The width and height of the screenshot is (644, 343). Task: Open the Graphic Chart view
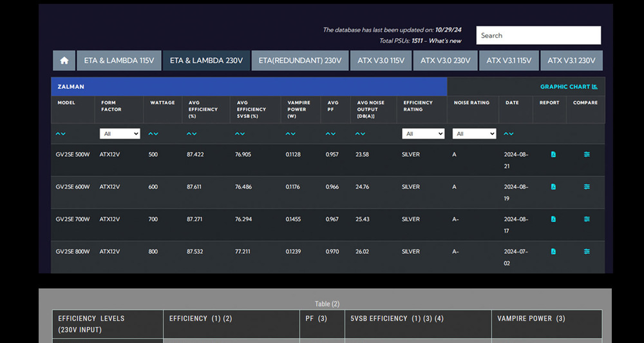[x=569, y=87]
